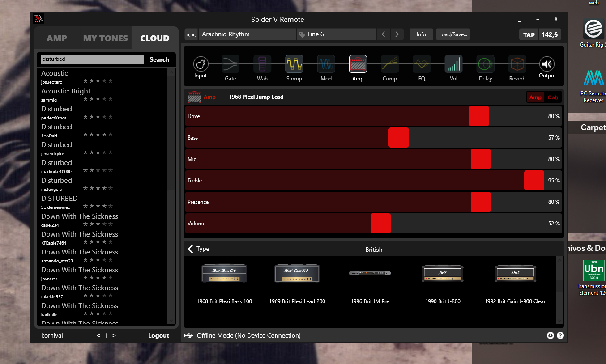Click the Treble slider handle

tap(534, 181)
